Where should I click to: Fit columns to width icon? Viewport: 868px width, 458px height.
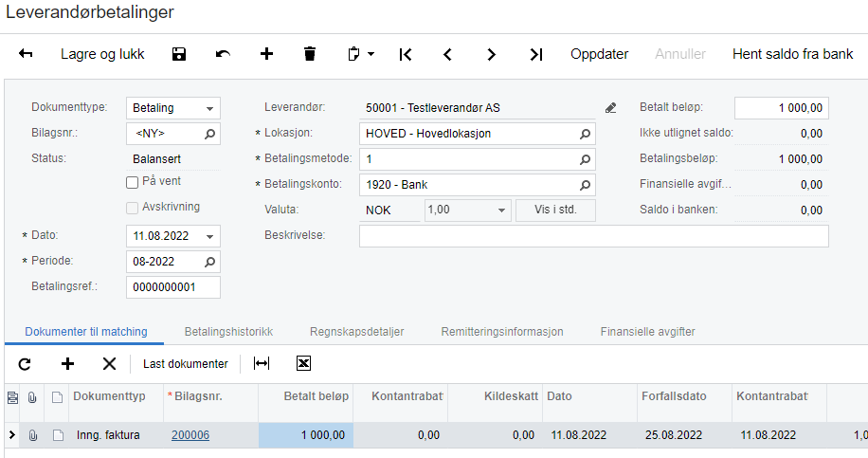tap(262, 363)
